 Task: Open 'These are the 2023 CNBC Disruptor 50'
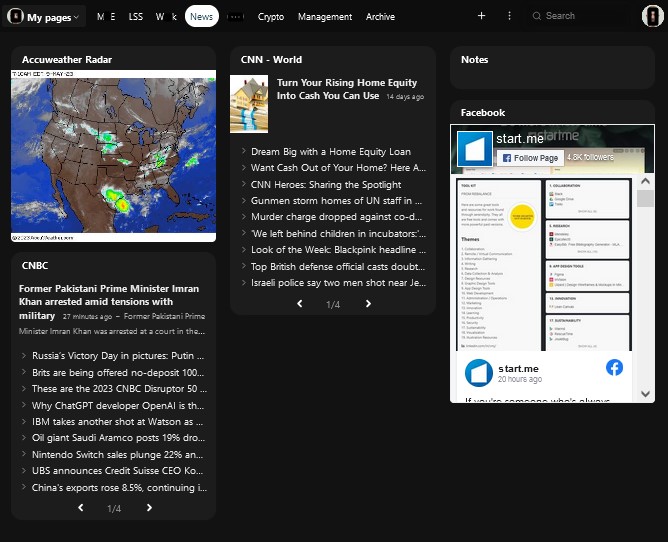(x=119, y=389)
